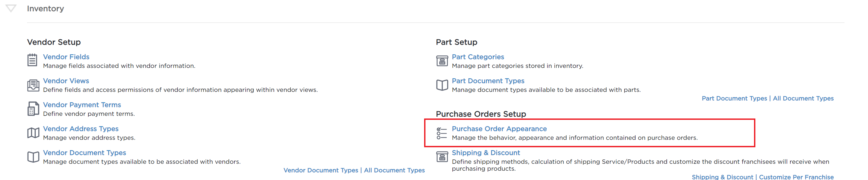Click the purchase orders behavior and appearance description

(575, 138)
